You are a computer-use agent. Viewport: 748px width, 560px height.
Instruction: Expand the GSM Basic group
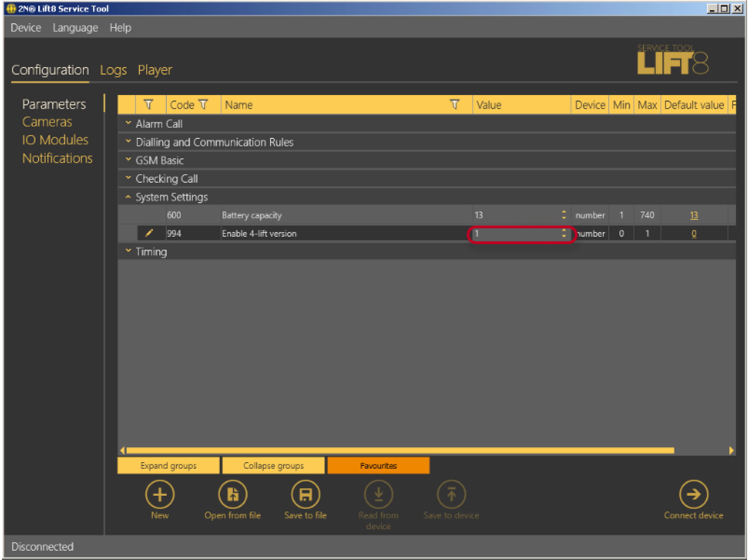point(128,159)
